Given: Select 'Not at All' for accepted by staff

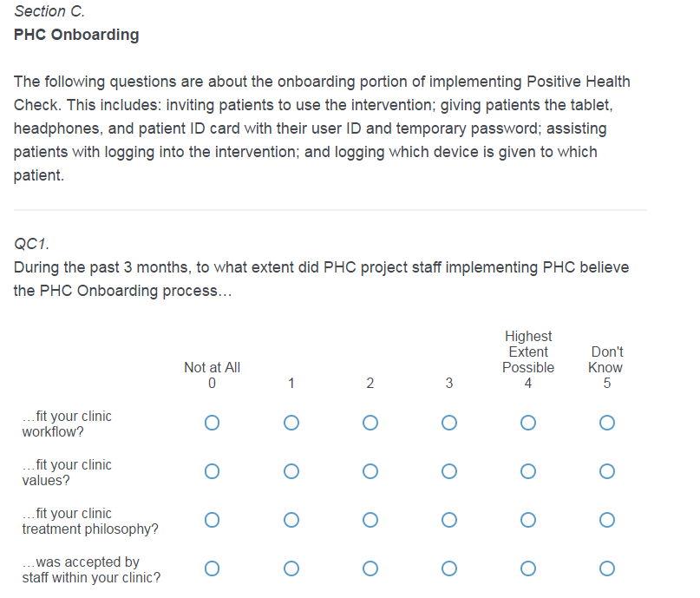Looking at the screenshot, I should pos(212,569).
